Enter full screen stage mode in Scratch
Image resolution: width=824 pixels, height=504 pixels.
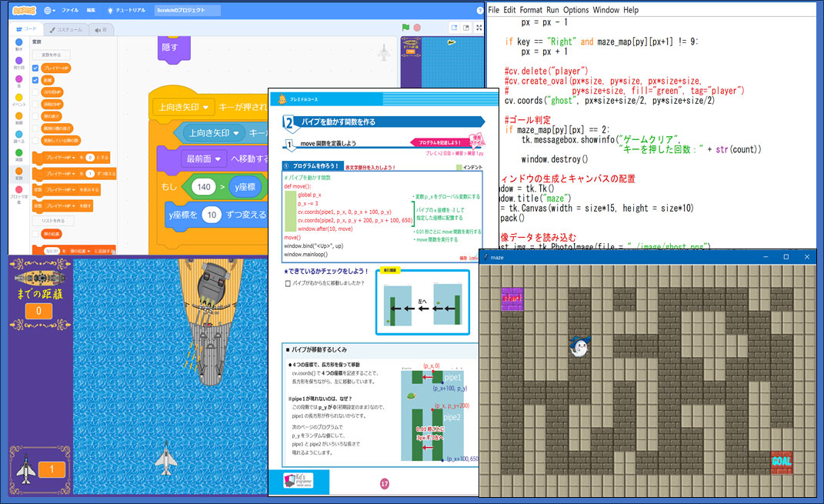tap(479, 28)
